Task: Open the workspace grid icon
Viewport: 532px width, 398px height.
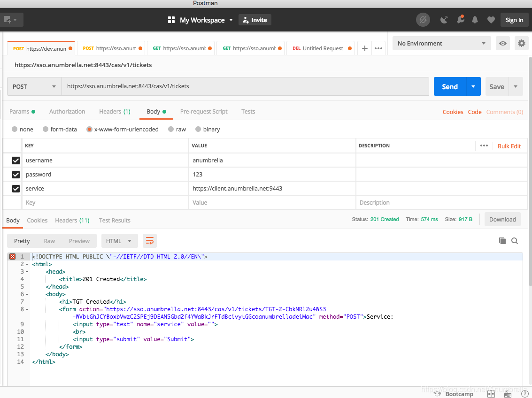Action: tap(171, 20)
